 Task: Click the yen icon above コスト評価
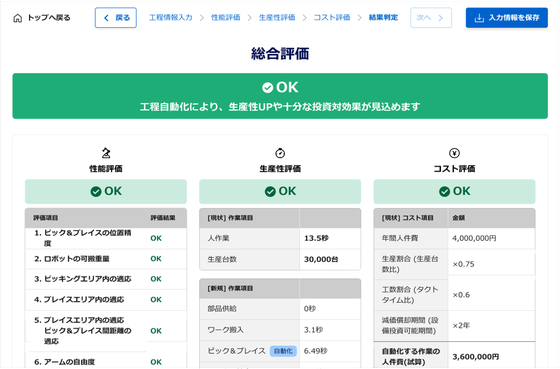pos(454,153)
